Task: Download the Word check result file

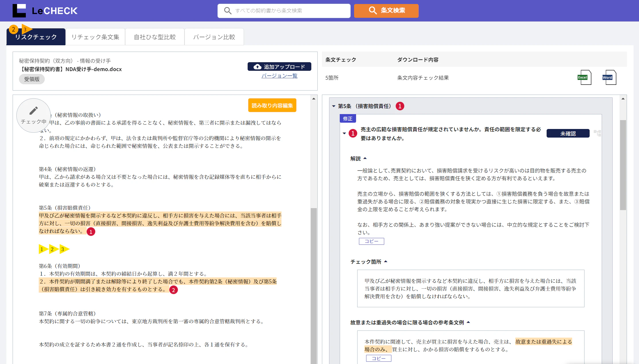Action: (x=609, y=77)
